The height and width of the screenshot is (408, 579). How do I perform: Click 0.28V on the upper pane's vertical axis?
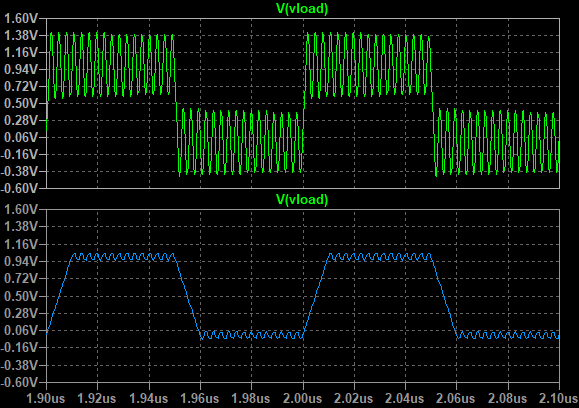(x=21, y=120)
